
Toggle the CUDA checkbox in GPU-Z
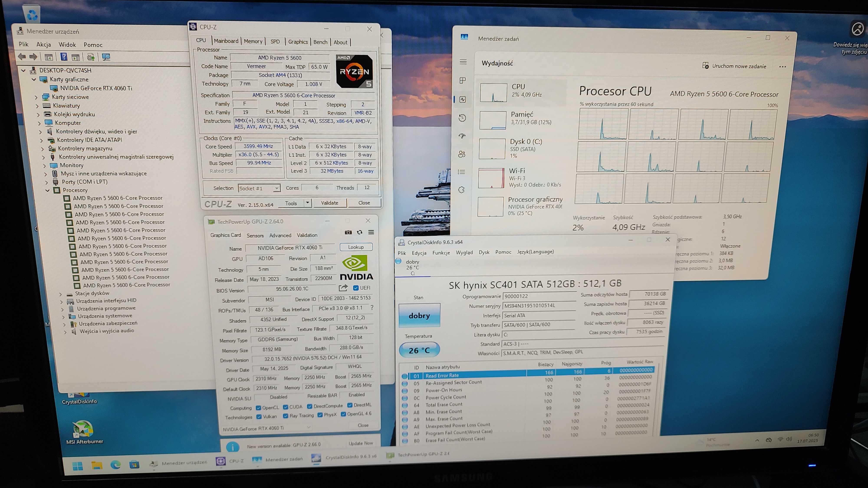(285, 407)
